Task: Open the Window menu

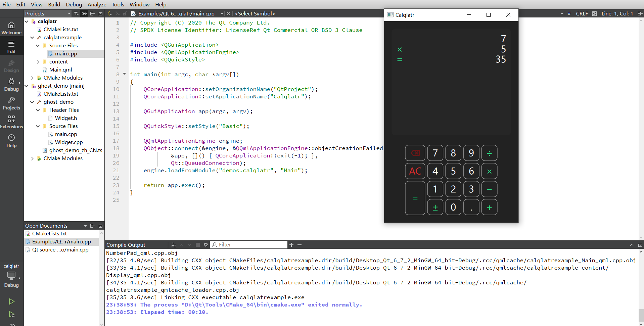Action: click(x=140, y=4)
